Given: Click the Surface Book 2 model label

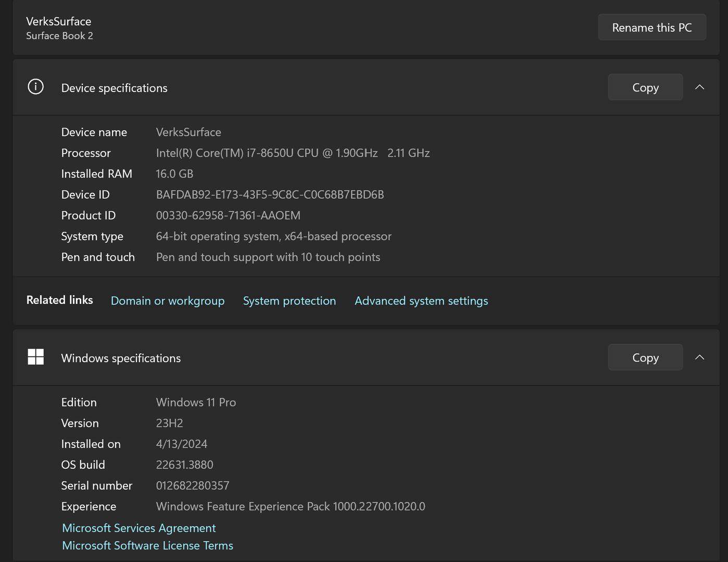Looking at the screenshot, I should 59,36.
